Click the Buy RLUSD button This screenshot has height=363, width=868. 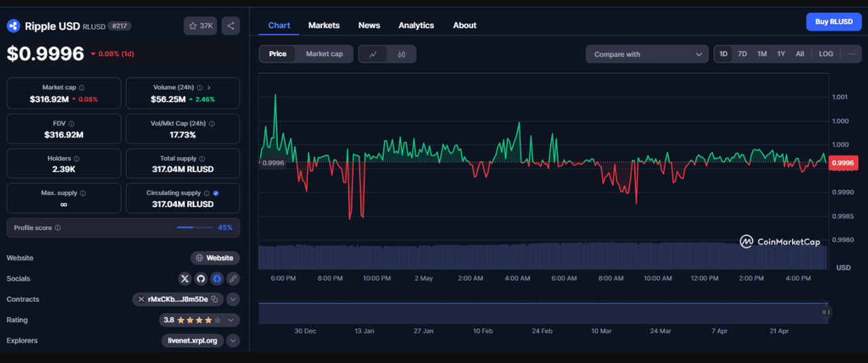pos(833,22)
